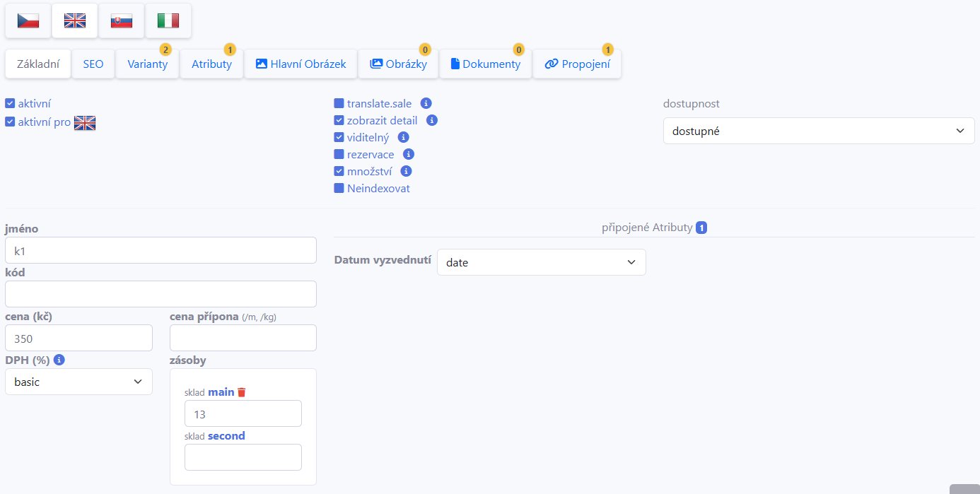Open the Dokumenty tab
This screenshot has width=980, height=494.
[485, 64]
